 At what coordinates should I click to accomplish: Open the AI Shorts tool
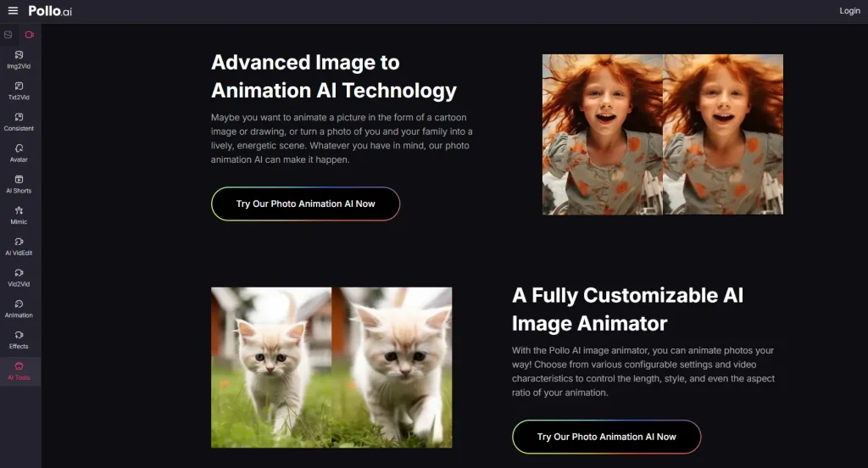point(19,184)
